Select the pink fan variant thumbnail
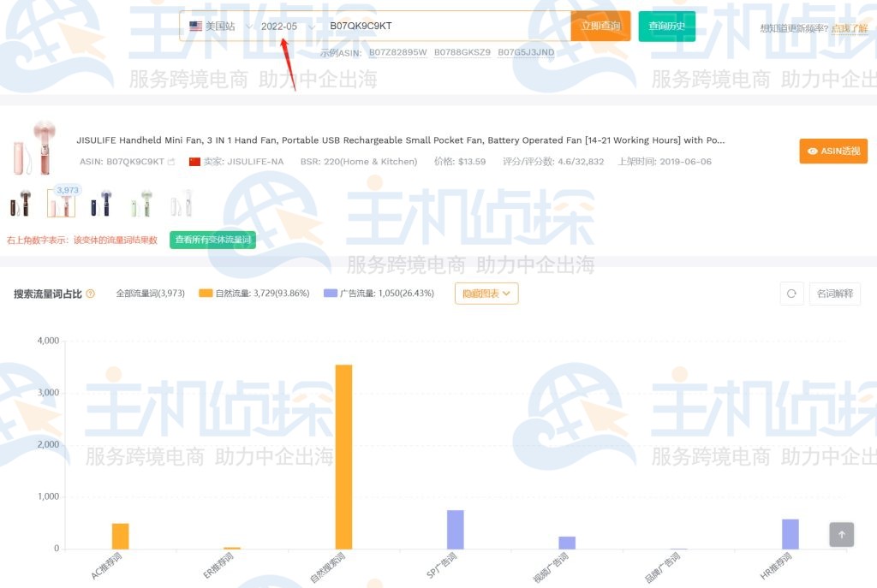877x588 pixels. [62, 203]
